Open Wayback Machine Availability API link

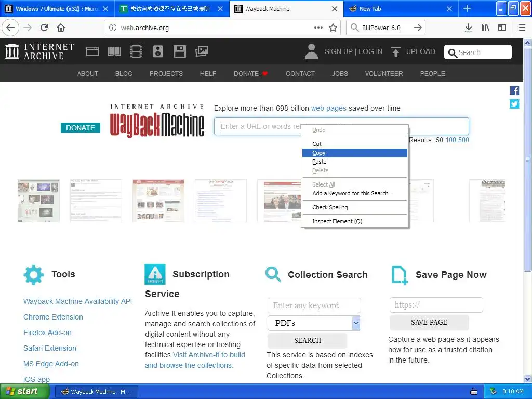(78, 301)
